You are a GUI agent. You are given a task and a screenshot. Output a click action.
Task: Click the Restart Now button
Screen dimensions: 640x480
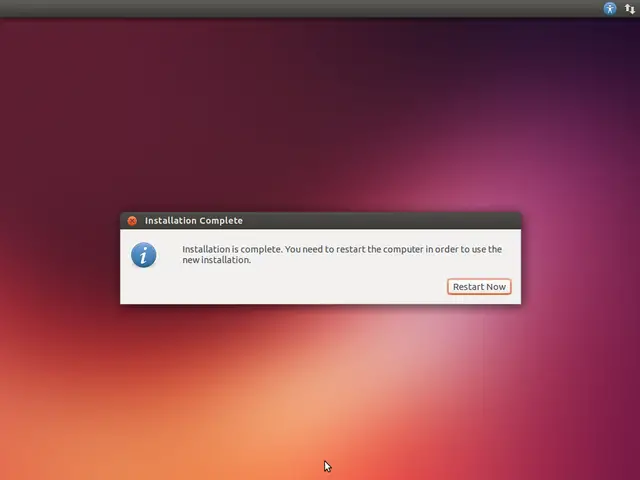[x=479, y=287]
